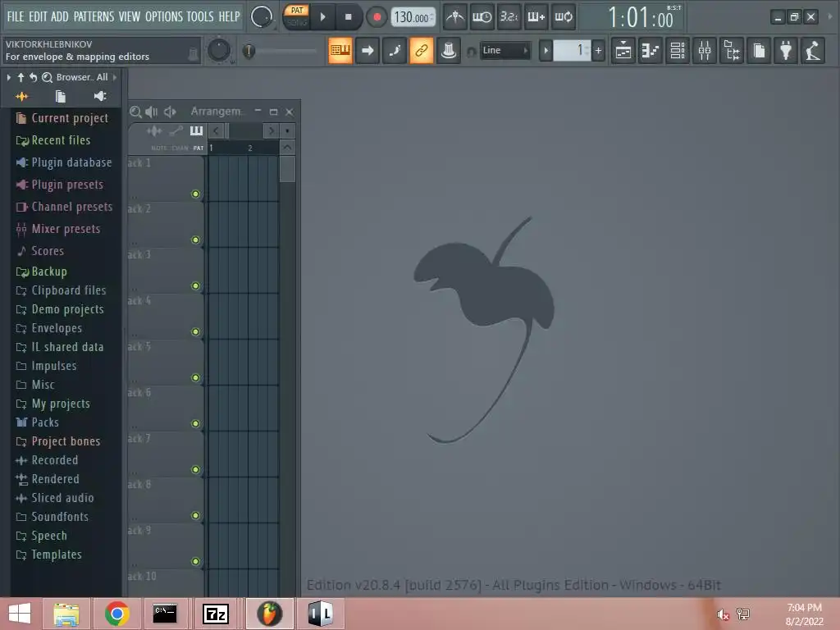Open Chrome from the taskbar
This screenshot has width=840, height=630.
(116, 614)
